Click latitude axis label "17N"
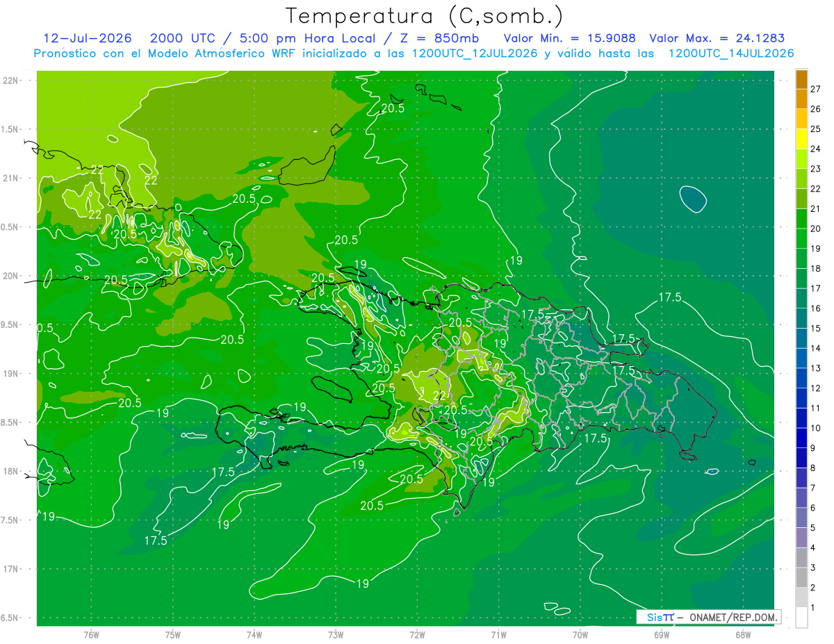Screen dimensions: 834x644 [10, 569]
